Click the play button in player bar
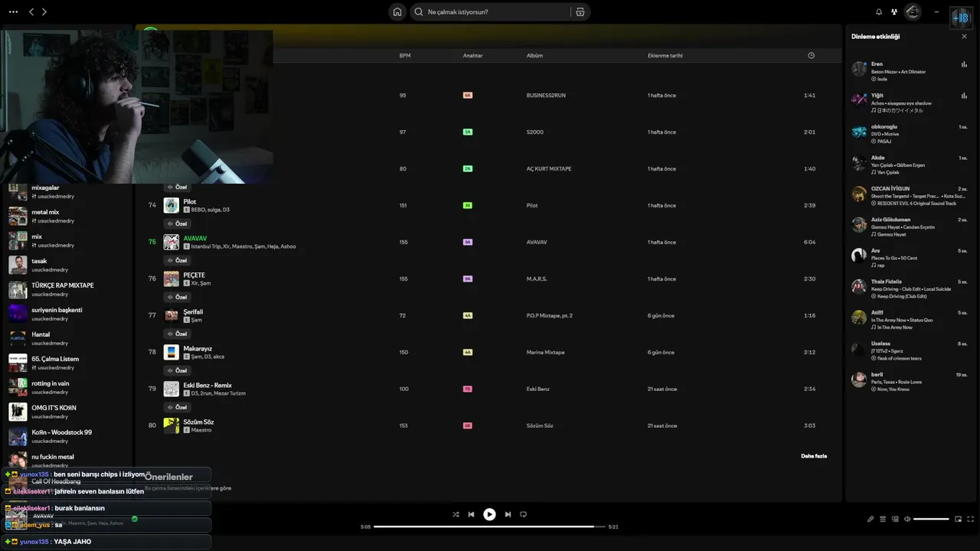 (489, 514)
